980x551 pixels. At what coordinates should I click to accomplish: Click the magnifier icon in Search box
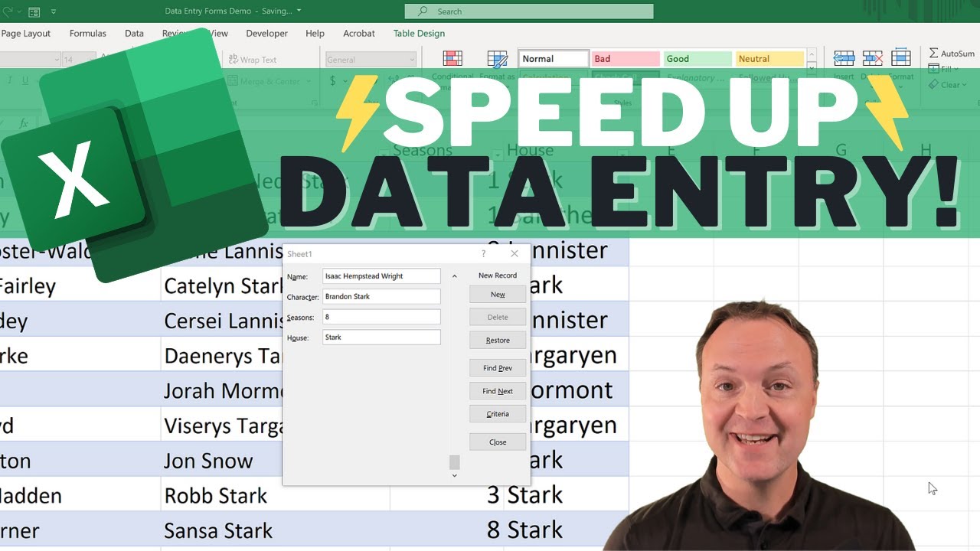coord(423,11)
